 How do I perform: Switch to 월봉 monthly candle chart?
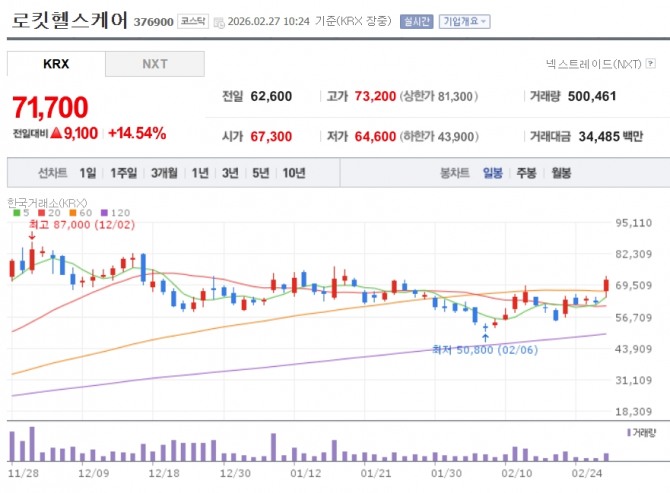pyautogui.click(x=561, y=173)
